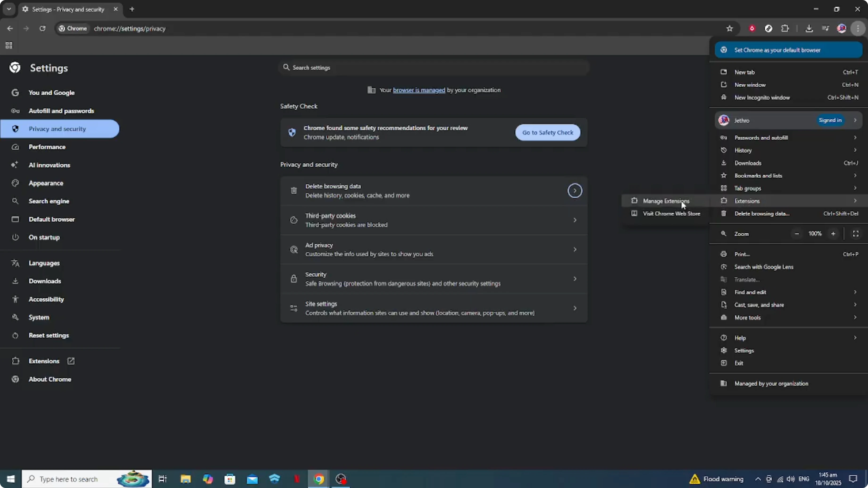Viewport: 868px width, 488px height.
Task: Click the Delete browsing data trash icon
Action: [x=293, y=191]
